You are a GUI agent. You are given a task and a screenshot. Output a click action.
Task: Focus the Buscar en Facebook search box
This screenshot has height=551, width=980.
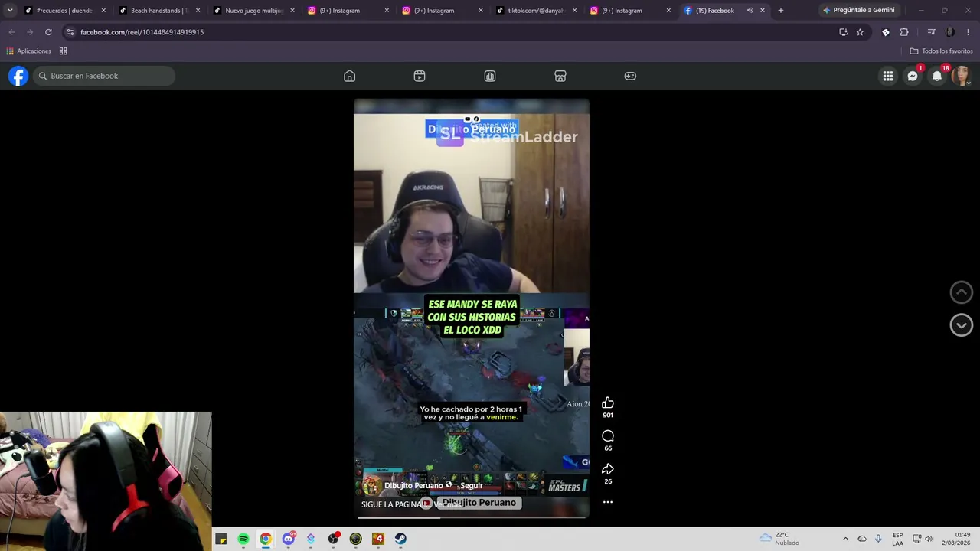104,76
